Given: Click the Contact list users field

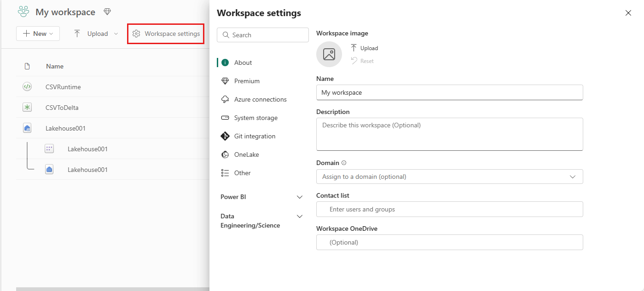Looking at the screenshot, I should coord(449,209).
